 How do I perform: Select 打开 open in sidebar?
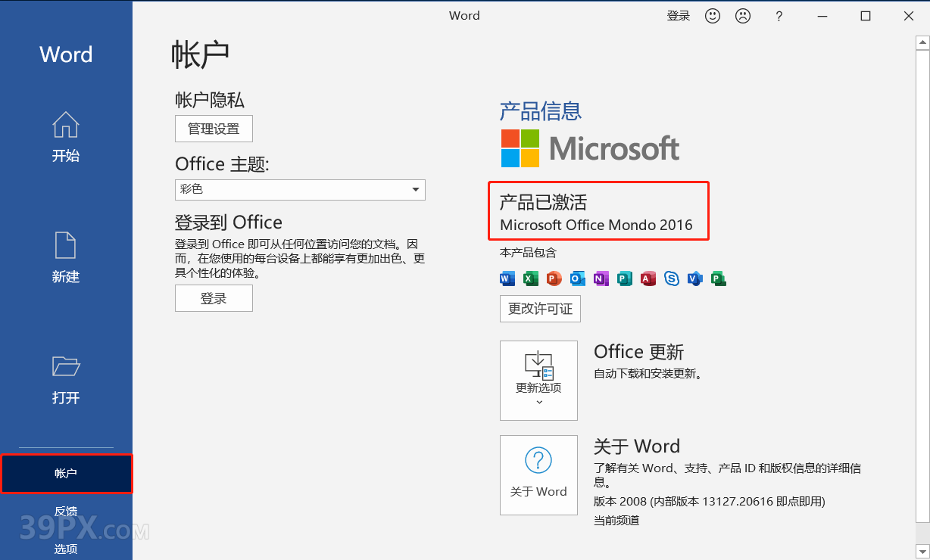click(66, 380)
